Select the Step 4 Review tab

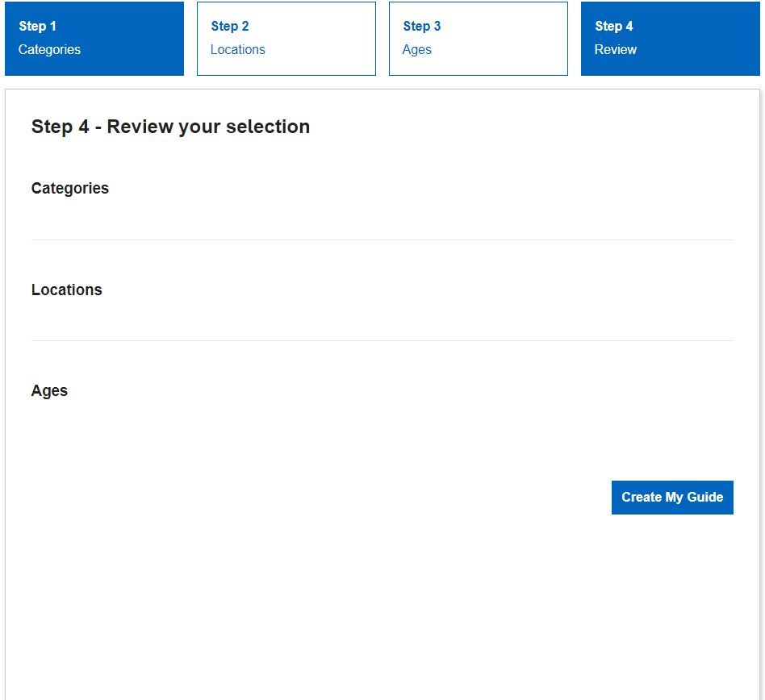[x=671, y=39]
